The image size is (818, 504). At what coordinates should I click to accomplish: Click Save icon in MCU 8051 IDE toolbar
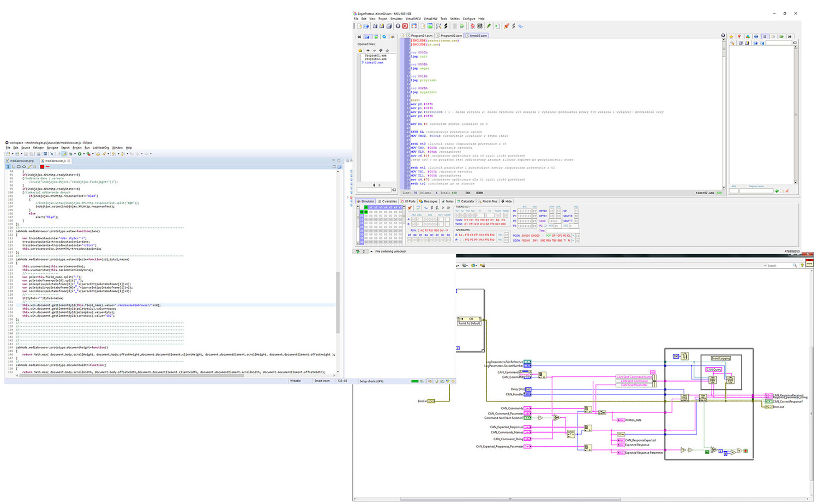coord(375,26)
